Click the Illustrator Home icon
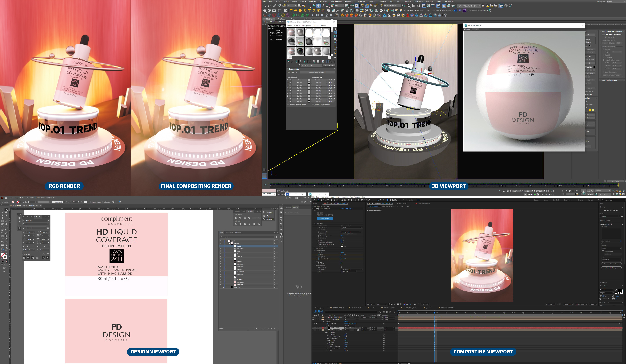Viewport: 626px width, 364px height. tap(6, 198)
